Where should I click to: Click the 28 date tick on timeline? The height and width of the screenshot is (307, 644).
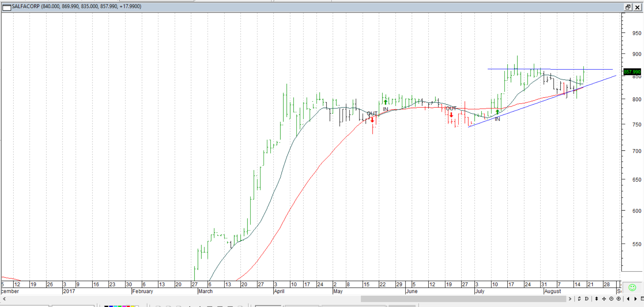607,284
